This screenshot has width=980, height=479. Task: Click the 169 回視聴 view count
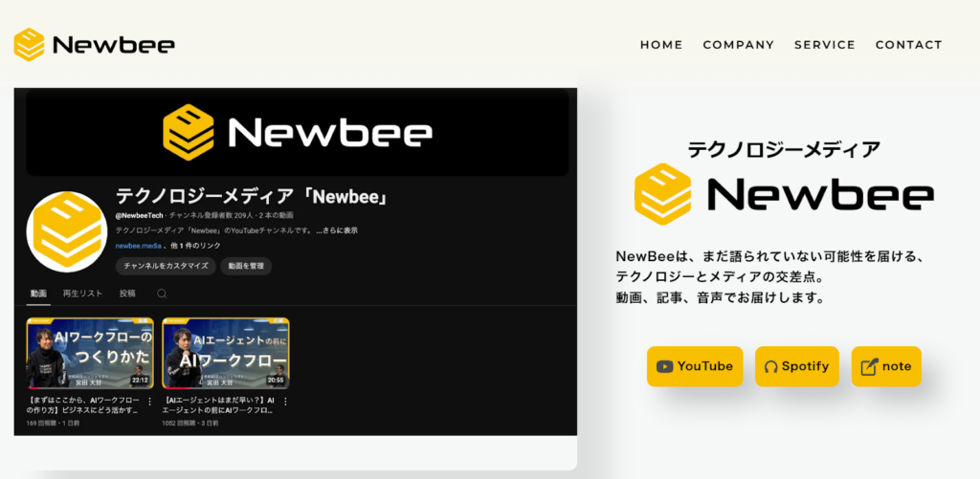point(40,424)
